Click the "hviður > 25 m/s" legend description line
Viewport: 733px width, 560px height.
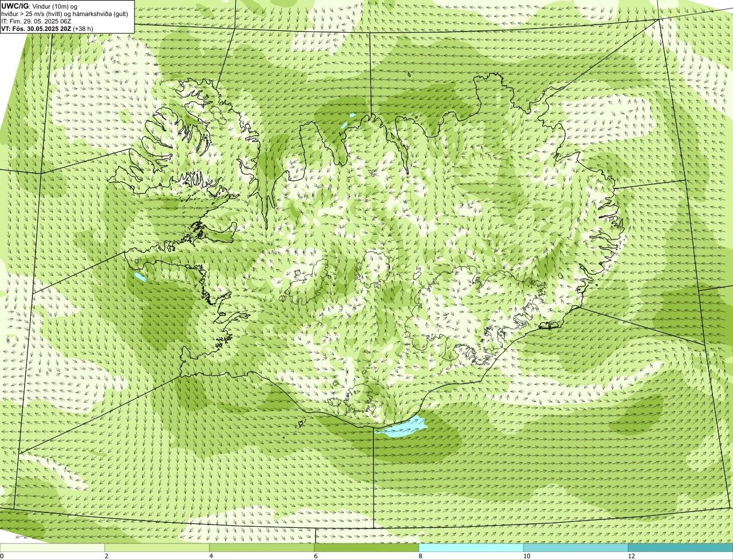(x=65, y=14)
